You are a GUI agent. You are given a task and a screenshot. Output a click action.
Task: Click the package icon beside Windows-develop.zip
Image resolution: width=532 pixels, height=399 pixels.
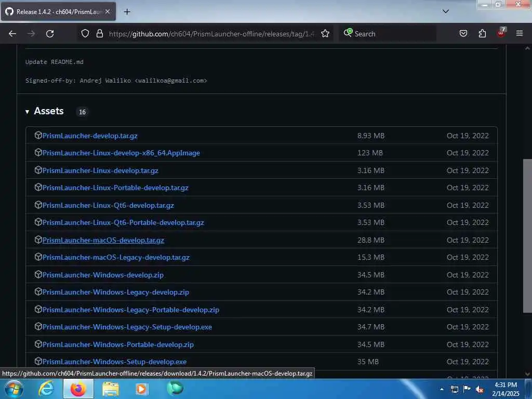click(38, 274)
